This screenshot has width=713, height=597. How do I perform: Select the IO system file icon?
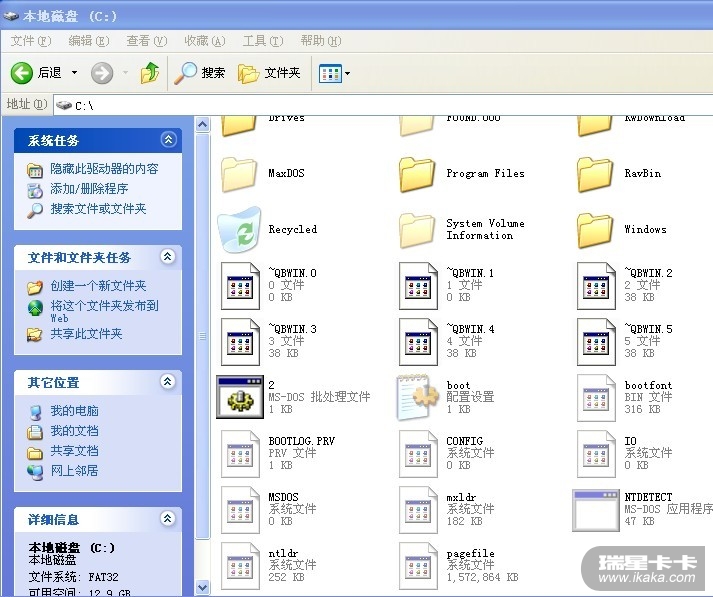pos(596,454)
